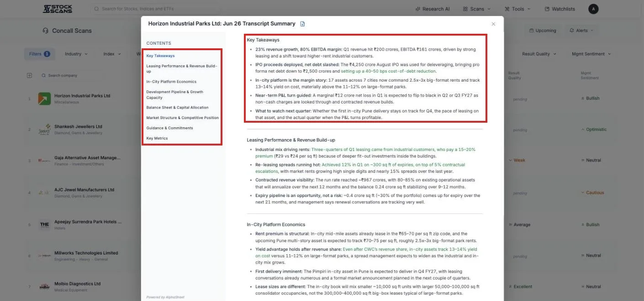This screenshot has width=644, height=301.
Task: Open the Mgmt Sentiment filter dropdown
Action: (591, 54)
